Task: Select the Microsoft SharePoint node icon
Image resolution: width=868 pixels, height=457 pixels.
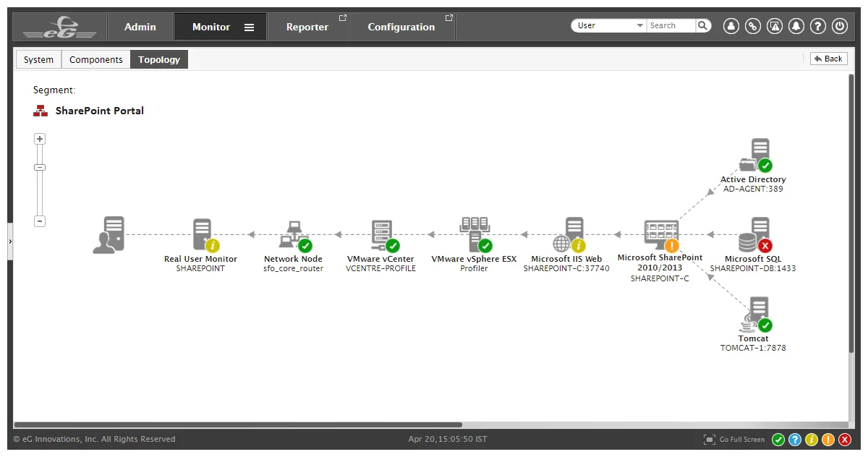Action: click(660, 235)
